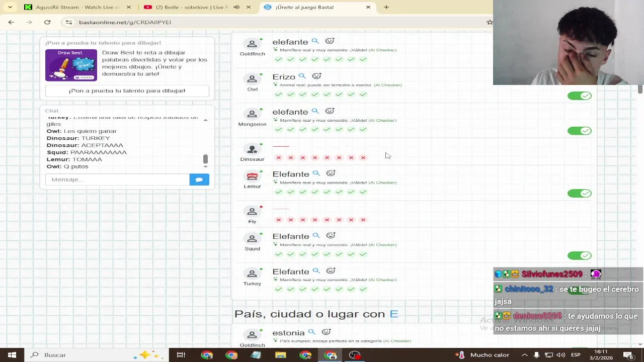This screenshot has width=644, height=362.
Task: Open emoji reaction for Owl's Erizo answer
Action: pos(316,76)
